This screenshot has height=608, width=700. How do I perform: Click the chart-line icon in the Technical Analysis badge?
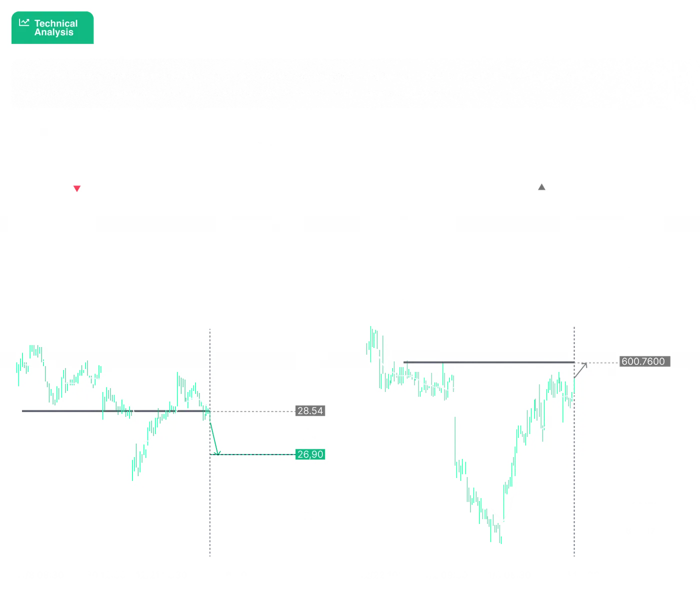coord(24,22)
